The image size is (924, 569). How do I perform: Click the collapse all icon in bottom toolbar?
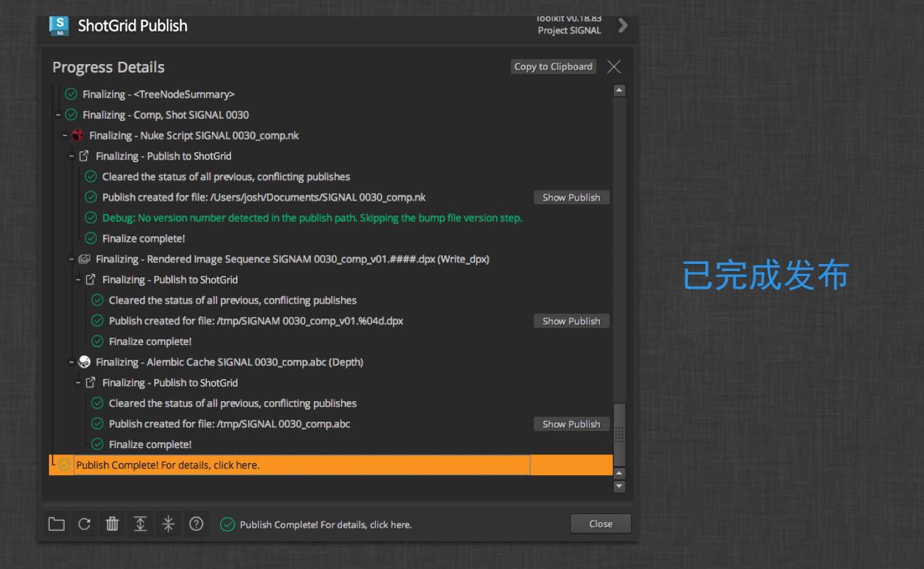[168, 524]
